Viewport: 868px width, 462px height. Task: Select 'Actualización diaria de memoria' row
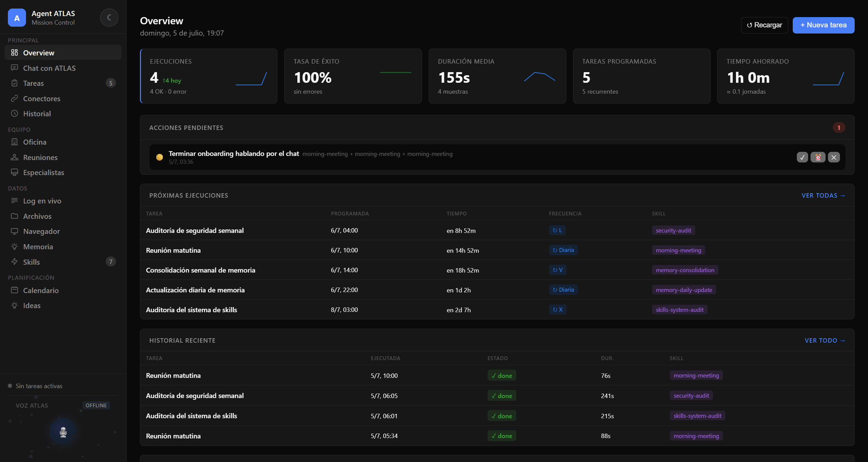click(497, 290)
